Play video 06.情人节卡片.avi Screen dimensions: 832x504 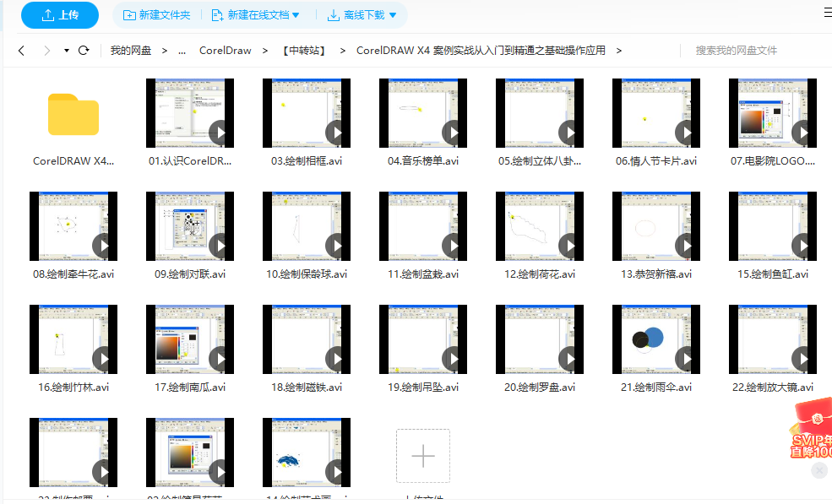pos(656,113)
